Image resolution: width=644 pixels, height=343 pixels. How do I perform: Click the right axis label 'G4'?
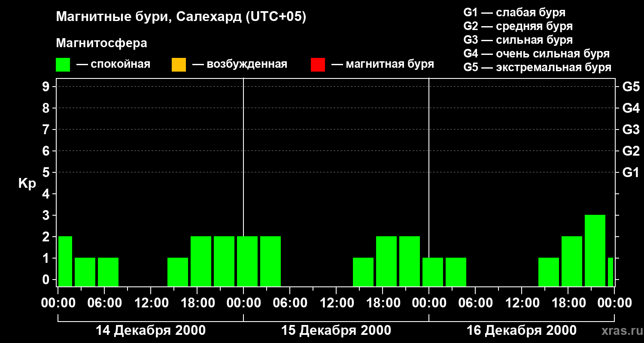[x=631, y=108]
